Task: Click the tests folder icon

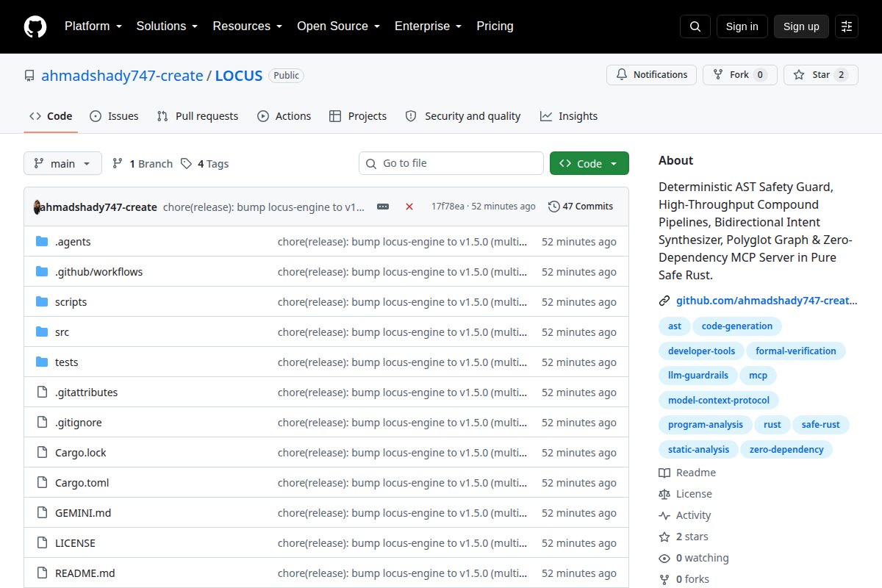Action: tap(42, 362)
